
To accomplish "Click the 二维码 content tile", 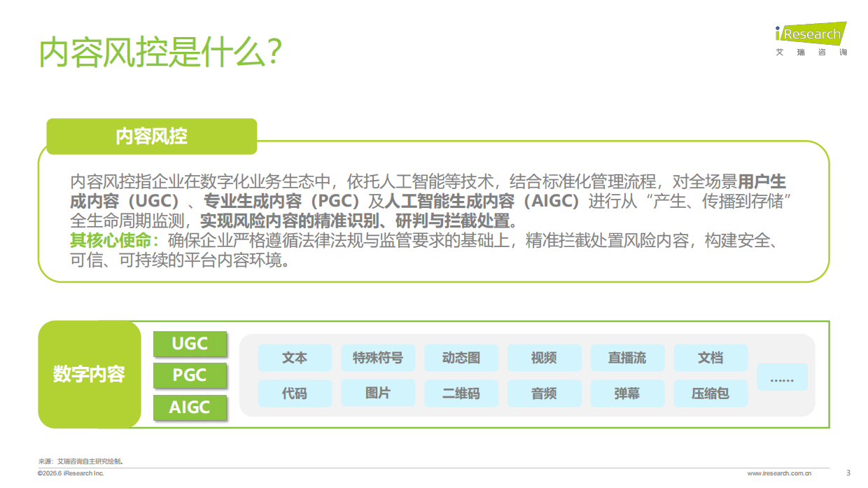I will (461, 393).
